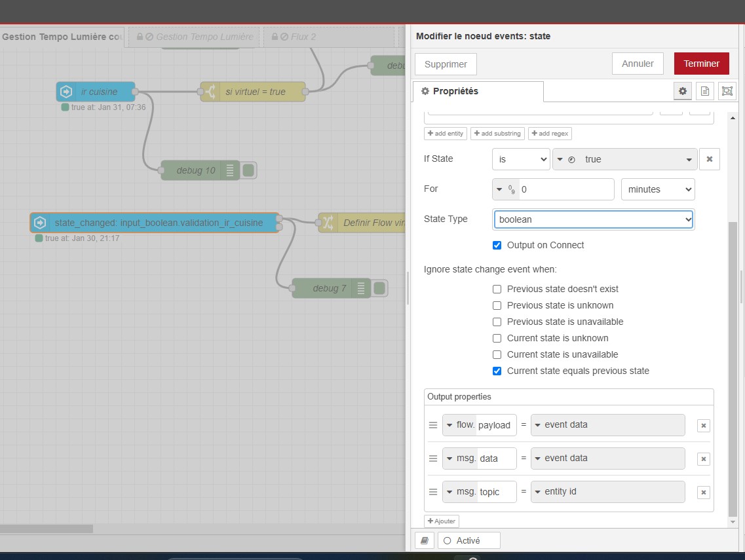Grab reorder handle of msg.topic row
The height and width of the screenshot is (560, 745).
433,492
